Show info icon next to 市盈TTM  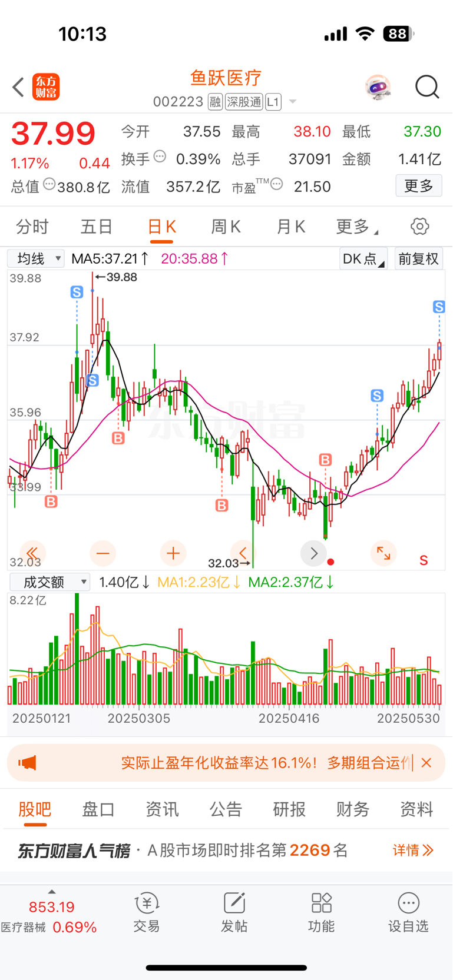coord(277,184)
